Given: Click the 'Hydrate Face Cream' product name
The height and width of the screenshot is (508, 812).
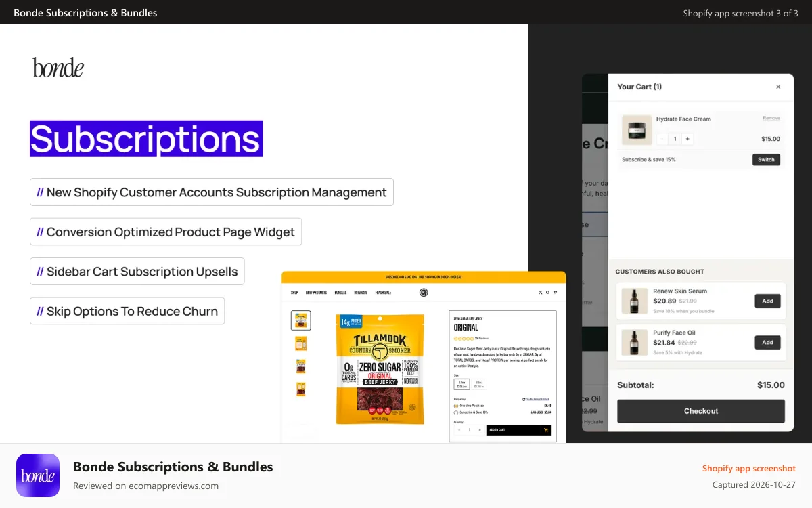Looking at the screenshot, I should click(x=683, y=119).
